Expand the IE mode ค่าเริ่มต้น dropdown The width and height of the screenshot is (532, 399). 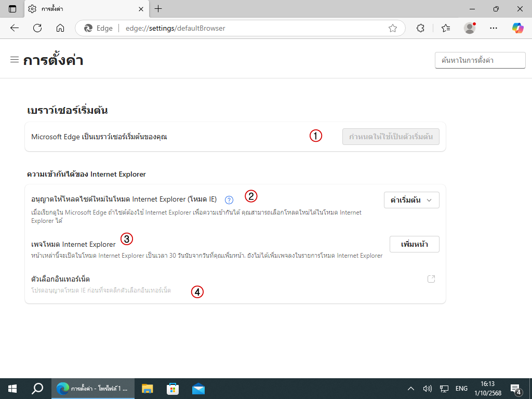point(411,200)
